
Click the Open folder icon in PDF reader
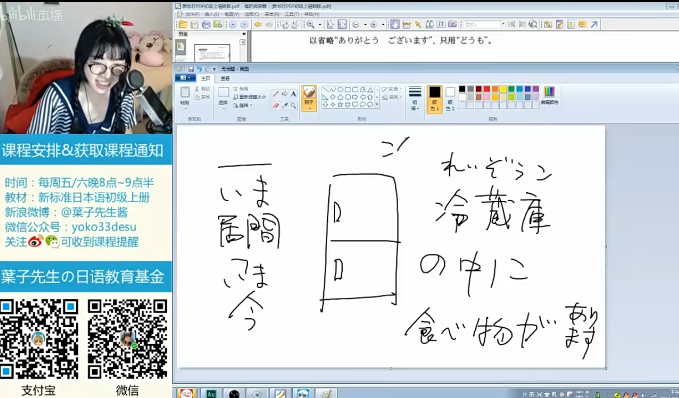pos(183,25)
